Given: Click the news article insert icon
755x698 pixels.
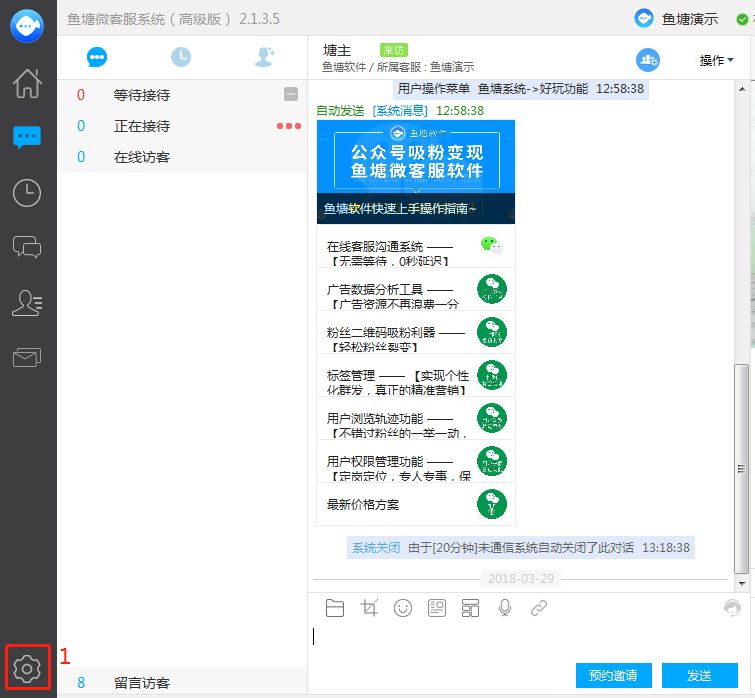Looking at the screenshot, I should 437,608.
